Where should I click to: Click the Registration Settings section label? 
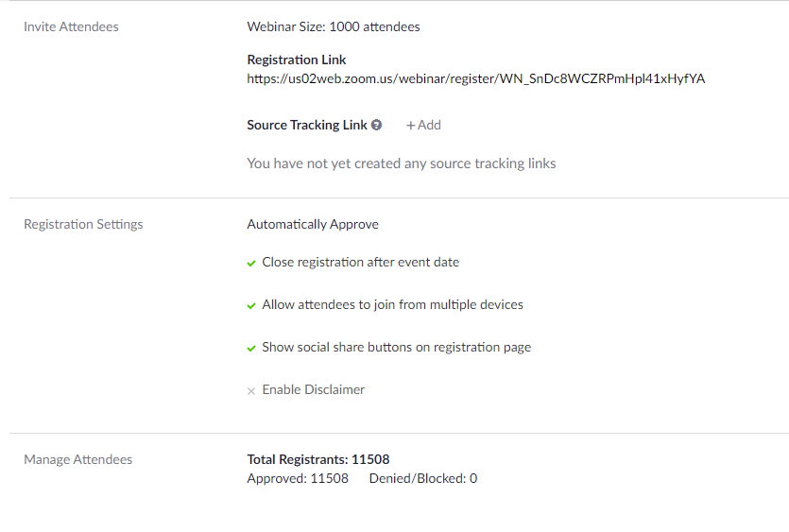coord(83,225)
